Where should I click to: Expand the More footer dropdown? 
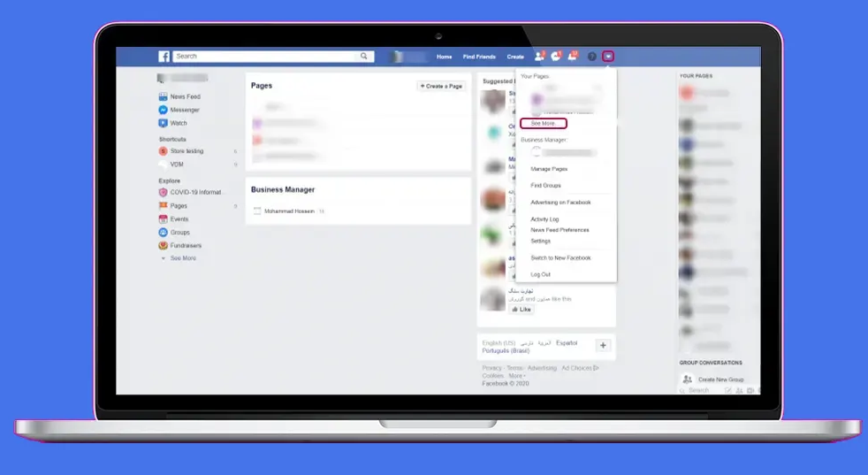tap(516, 376)
